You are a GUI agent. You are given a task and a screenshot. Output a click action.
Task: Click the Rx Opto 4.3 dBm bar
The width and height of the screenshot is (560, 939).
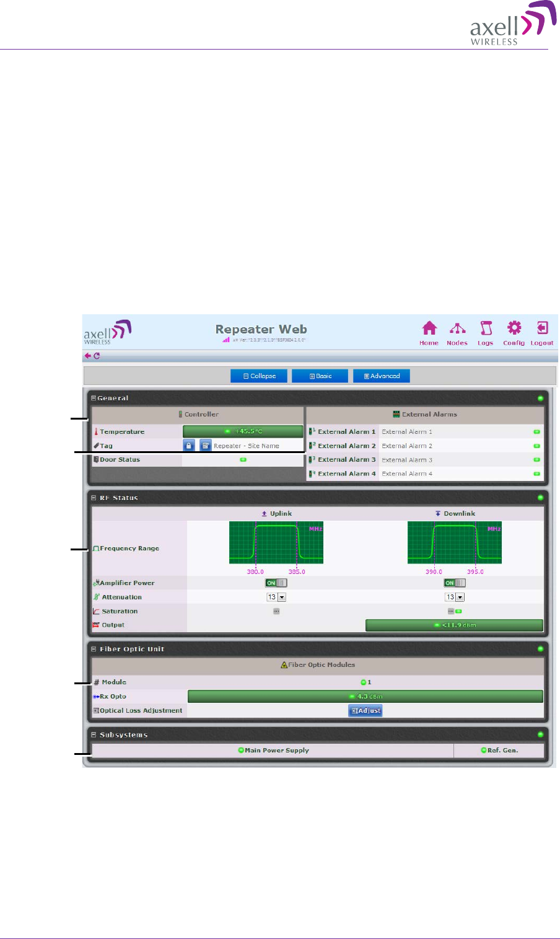(365, 697)
